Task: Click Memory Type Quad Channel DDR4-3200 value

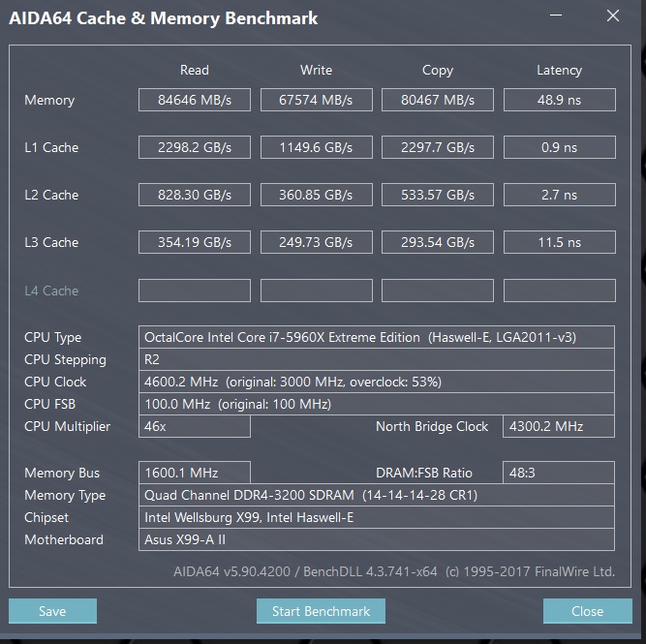Action: [377, 495]
